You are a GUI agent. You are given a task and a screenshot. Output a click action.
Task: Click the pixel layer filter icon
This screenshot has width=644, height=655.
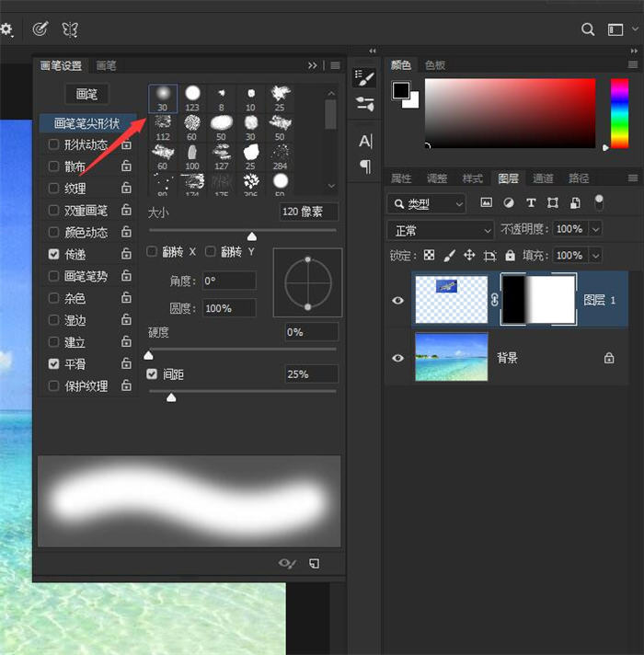click(486, 203)
